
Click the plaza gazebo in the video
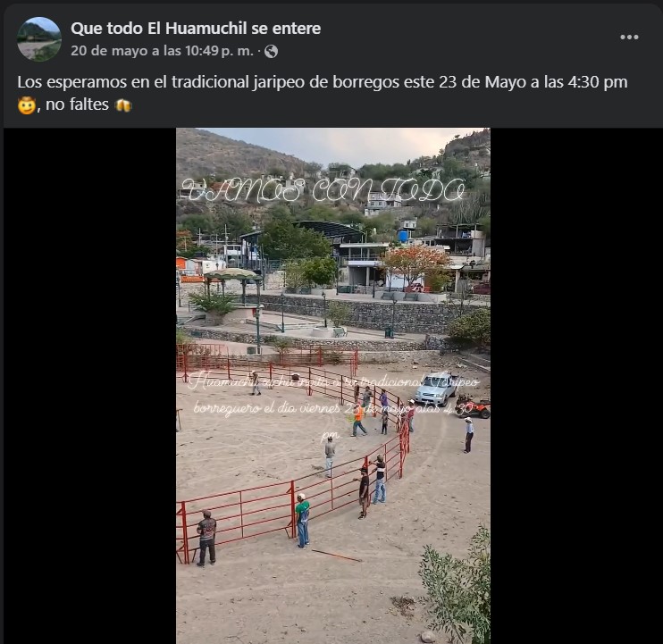[x=233, y=289]
